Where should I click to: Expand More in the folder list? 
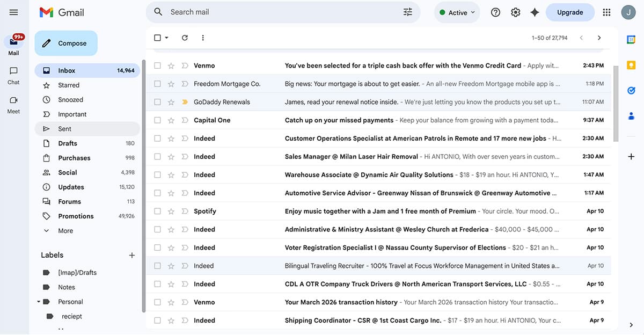(x=65, y=231)
